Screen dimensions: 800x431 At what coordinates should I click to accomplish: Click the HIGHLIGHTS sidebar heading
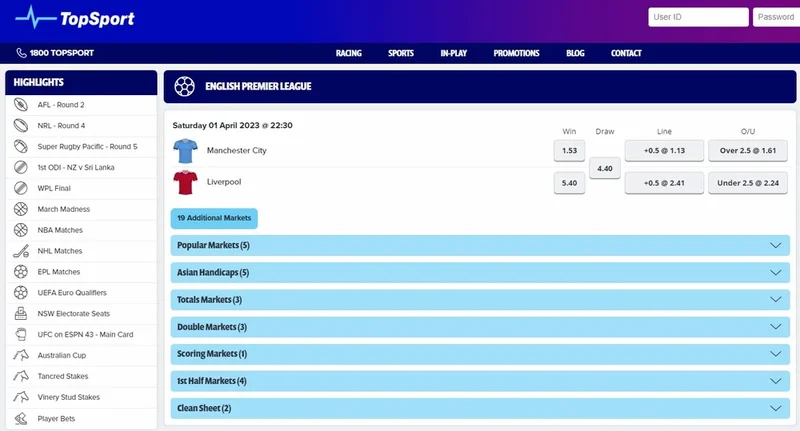click(x=39, y=82)
